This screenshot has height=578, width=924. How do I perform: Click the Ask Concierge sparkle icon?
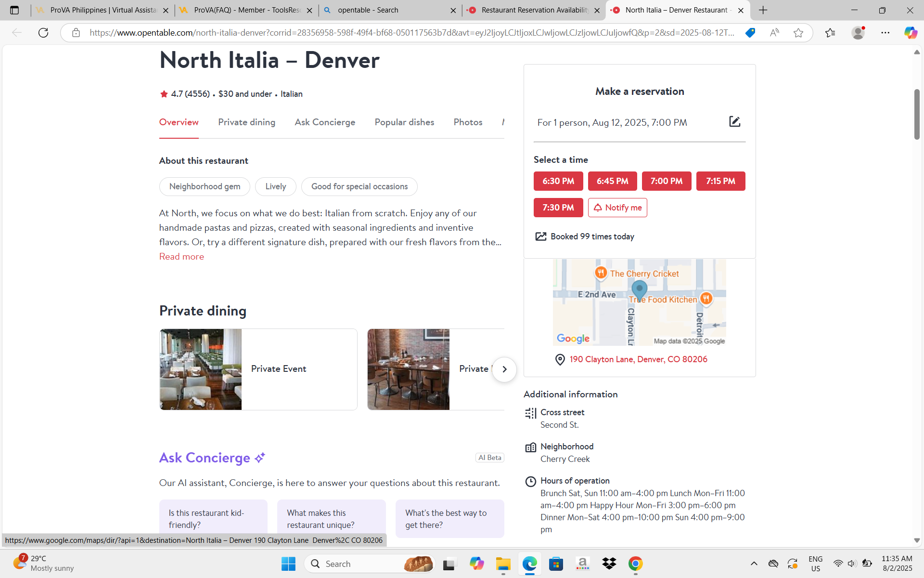tap(260, 458)
